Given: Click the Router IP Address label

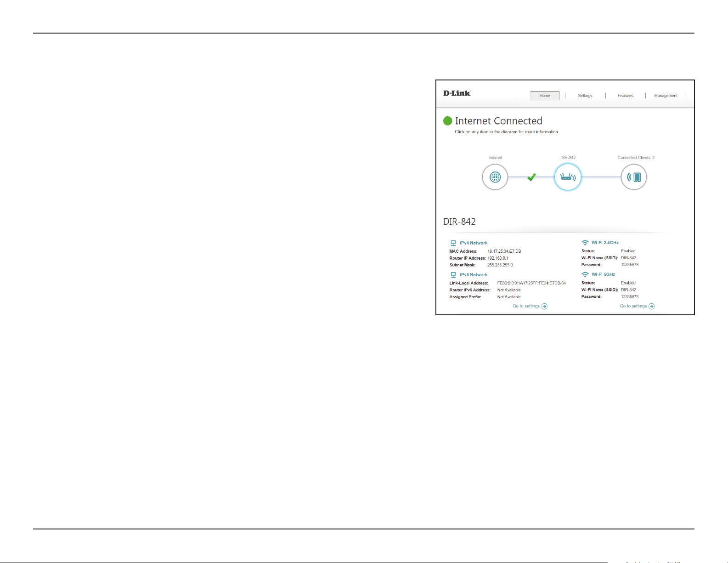Looking at the screenshot, I should tap(468, 258).
